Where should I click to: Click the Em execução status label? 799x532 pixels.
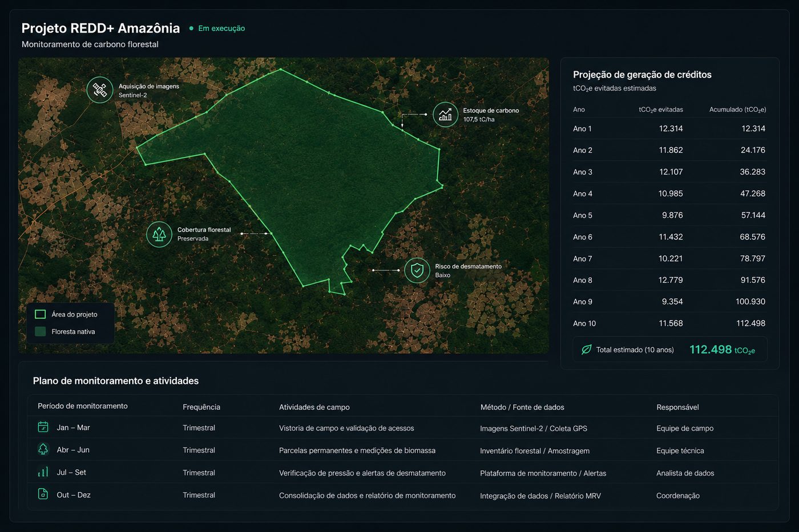(x=221, y=29)
